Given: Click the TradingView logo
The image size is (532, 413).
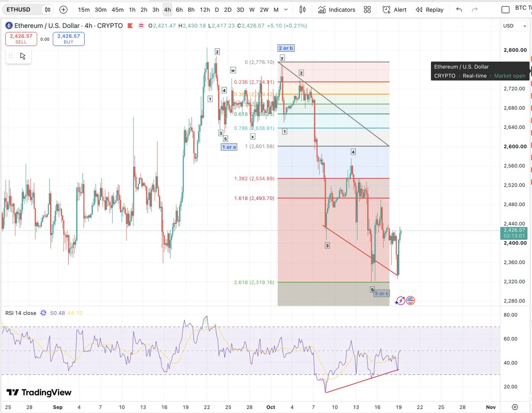Looking at the screenshot, I should point(39,393).
